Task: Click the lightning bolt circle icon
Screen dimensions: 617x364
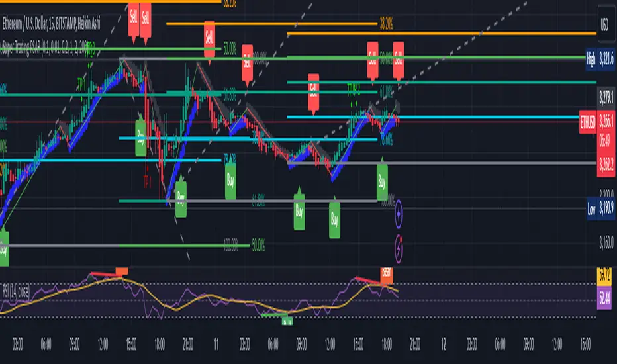Action: click(399, 249)
